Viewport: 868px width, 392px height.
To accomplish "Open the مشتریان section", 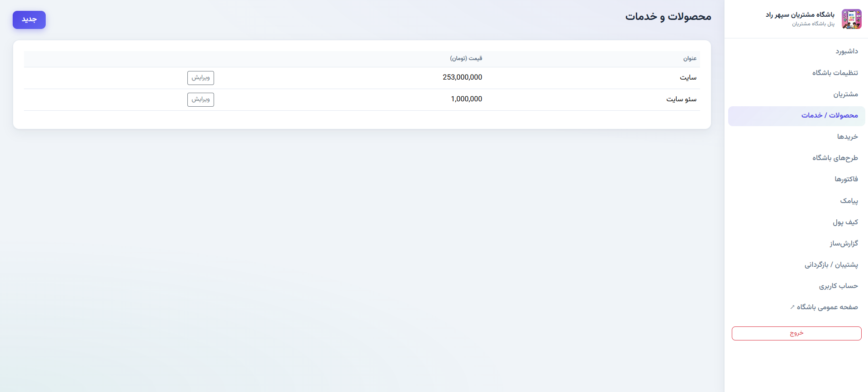I will (796, 94).
